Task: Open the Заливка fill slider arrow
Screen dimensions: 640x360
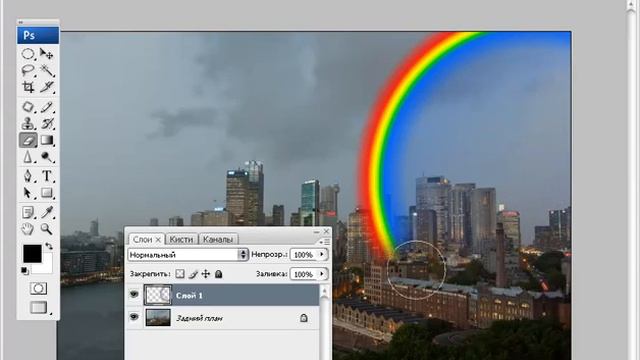Action: (322, 274)
